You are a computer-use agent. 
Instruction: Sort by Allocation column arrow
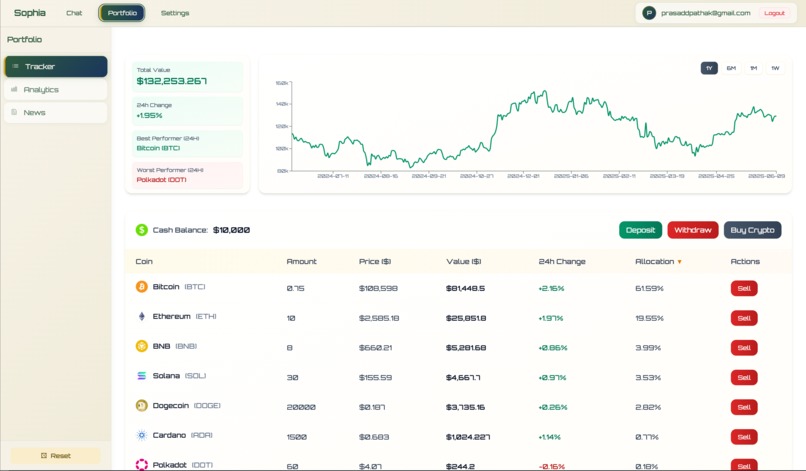click(x=680, y=262)
